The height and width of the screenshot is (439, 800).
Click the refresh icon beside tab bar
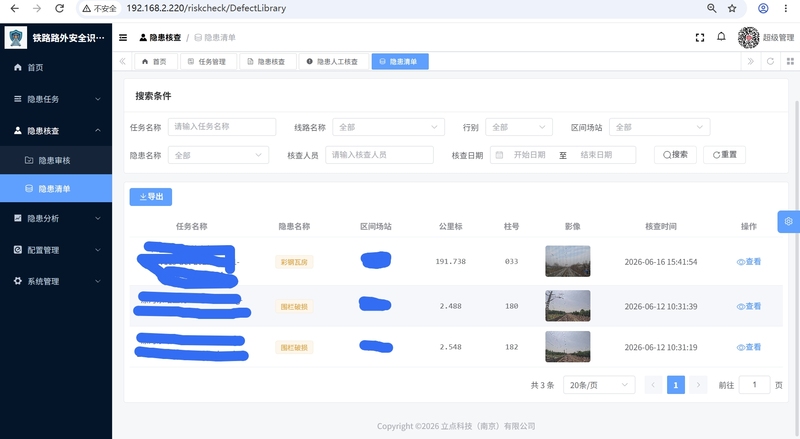tap(770, 61)
